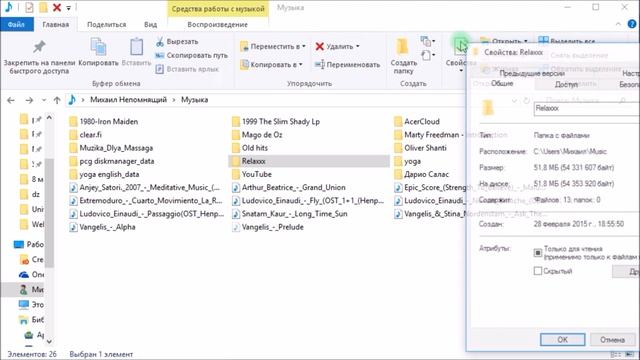640x360 pixels.
Task: Select the AcerCloud folder
Action: click(417, 122)
